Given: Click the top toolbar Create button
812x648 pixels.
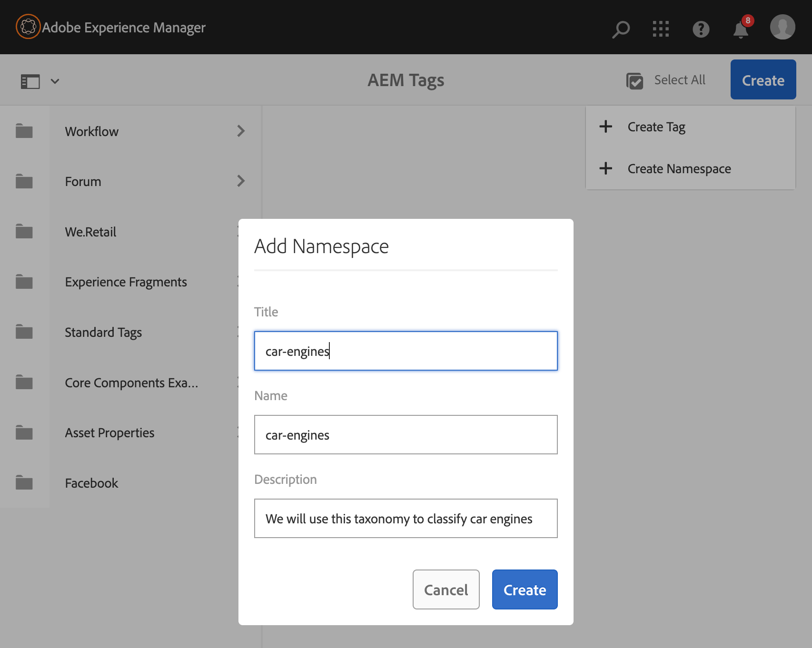Looking at the screenshot, I should (763, 79).
